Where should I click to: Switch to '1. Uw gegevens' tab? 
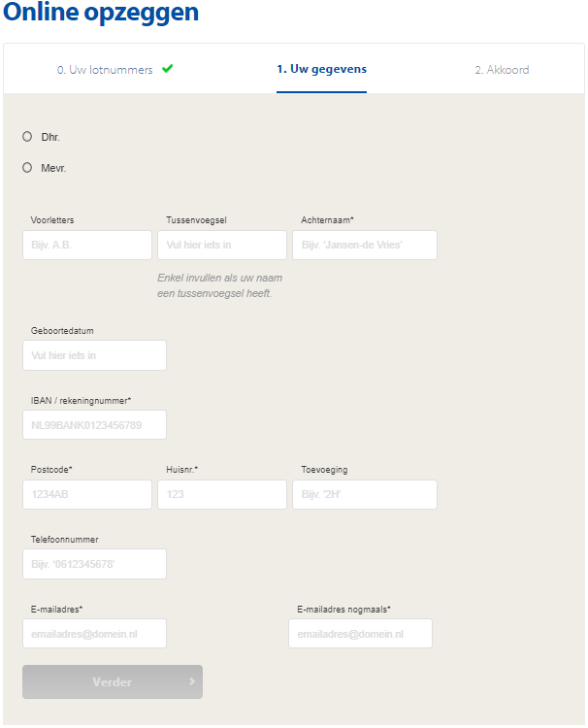(321, 69)
